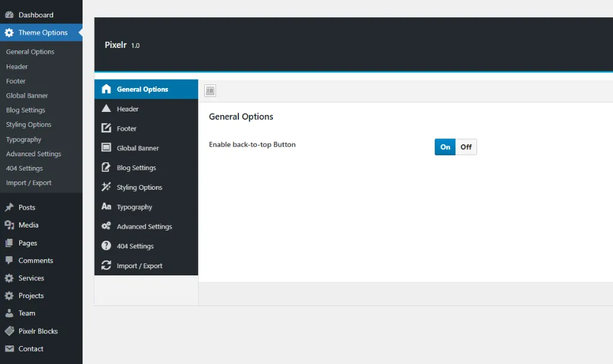The height and width of the screenshot is (364, 613).
Task: Turn back-to-top button On
Action: pyautogui.click(x=445, y=147)
